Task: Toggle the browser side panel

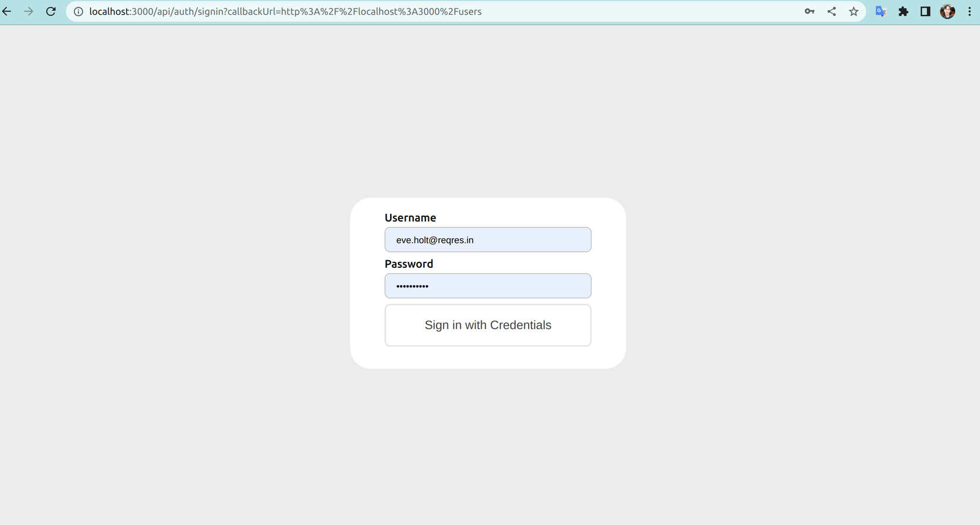Action: pyautogui.click(x=925, y=11)
